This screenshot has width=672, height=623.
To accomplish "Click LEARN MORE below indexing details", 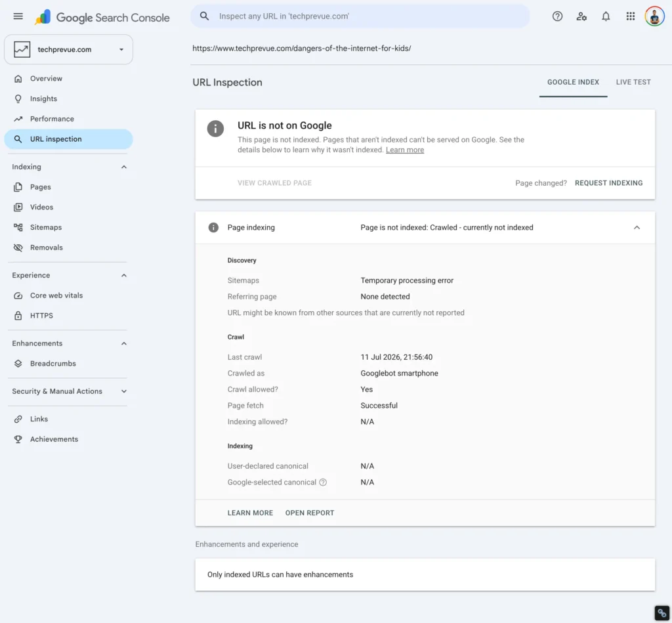I will coord(250,513).
